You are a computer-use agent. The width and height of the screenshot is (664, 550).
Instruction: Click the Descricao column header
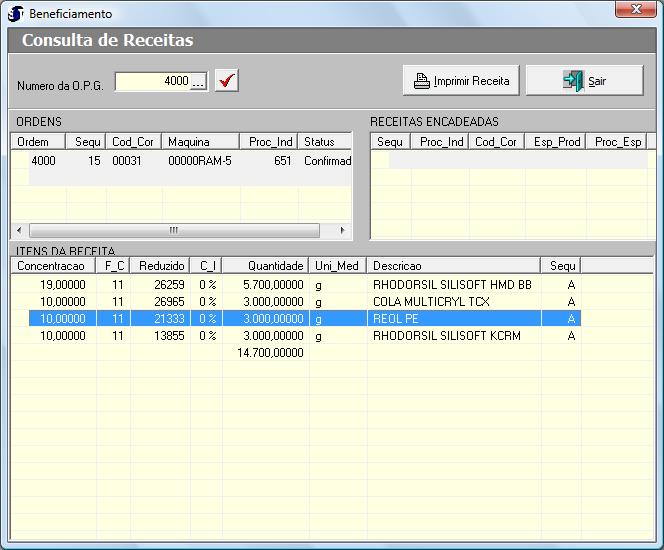point(398,266)
